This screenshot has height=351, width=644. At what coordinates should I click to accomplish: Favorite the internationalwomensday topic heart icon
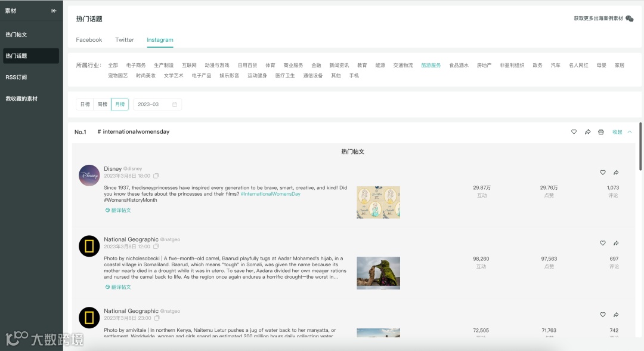[574, 132]
